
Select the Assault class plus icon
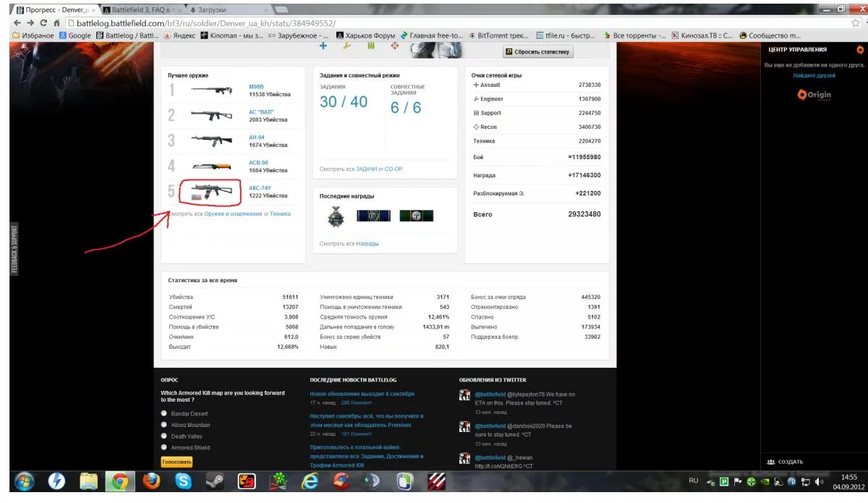[323, 46]
